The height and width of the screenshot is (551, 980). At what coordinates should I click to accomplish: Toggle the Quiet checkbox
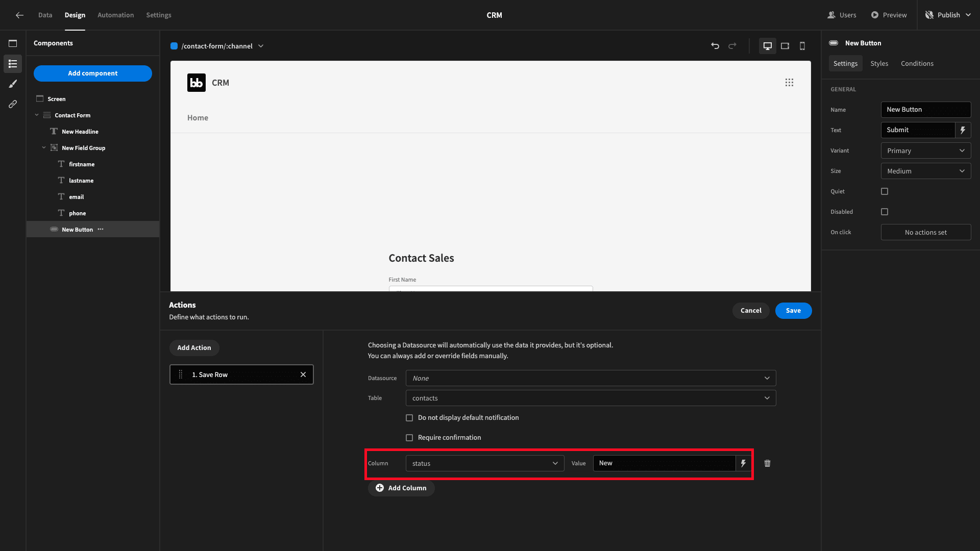[885, 191]
